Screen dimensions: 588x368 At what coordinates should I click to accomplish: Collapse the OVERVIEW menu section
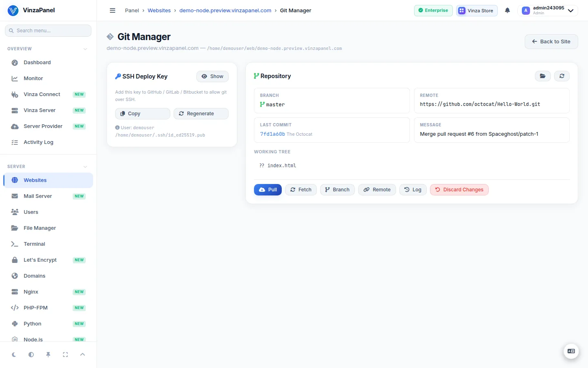coord(85,49)
